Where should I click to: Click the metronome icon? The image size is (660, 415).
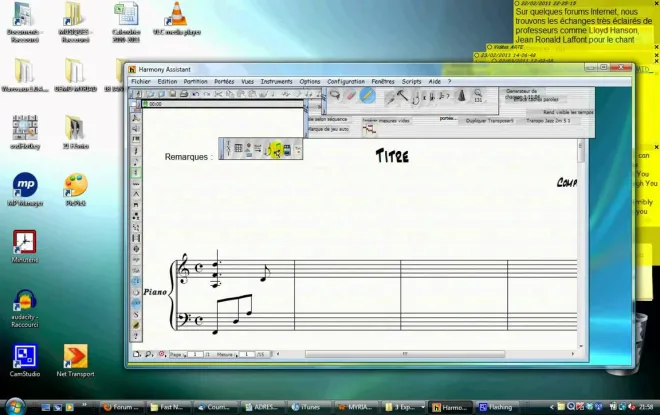click(x=462, y=96)
